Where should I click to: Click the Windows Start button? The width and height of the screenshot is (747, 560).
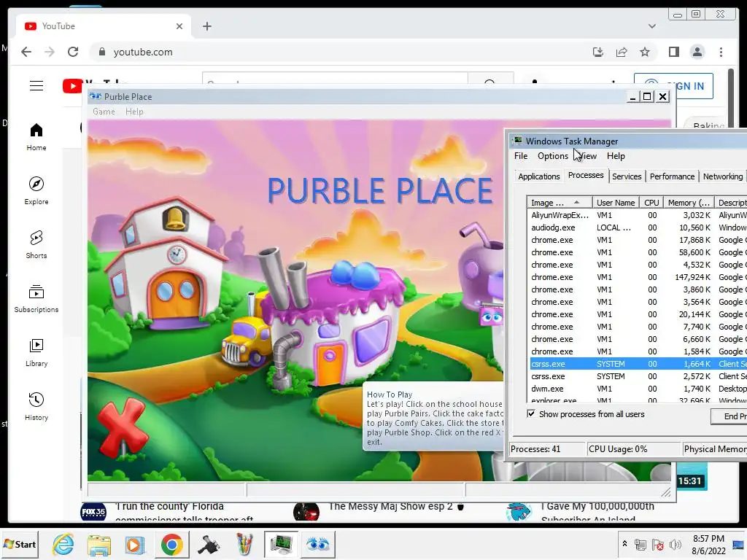pos(20,544)
